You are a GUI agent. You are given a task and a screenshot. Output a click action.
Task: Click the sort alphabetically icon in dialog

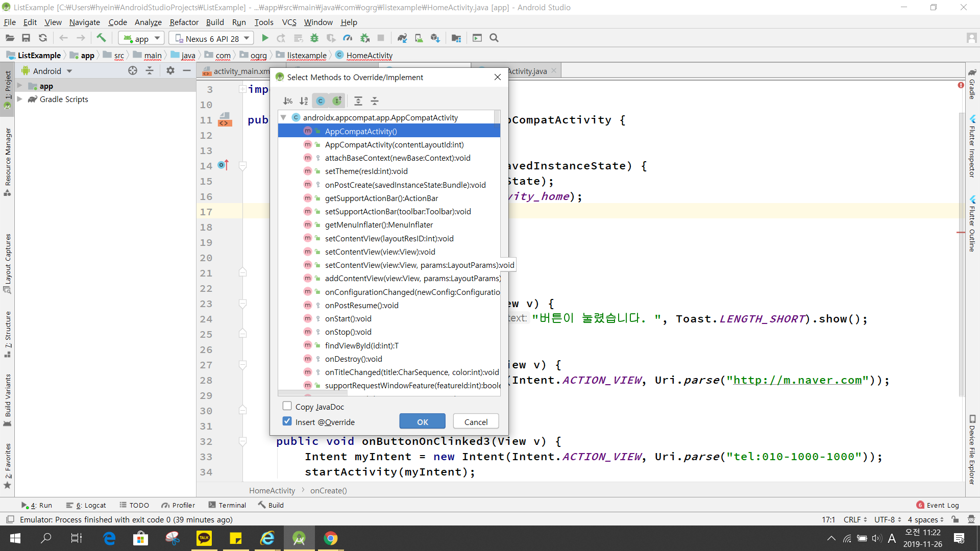coord(304,101)
